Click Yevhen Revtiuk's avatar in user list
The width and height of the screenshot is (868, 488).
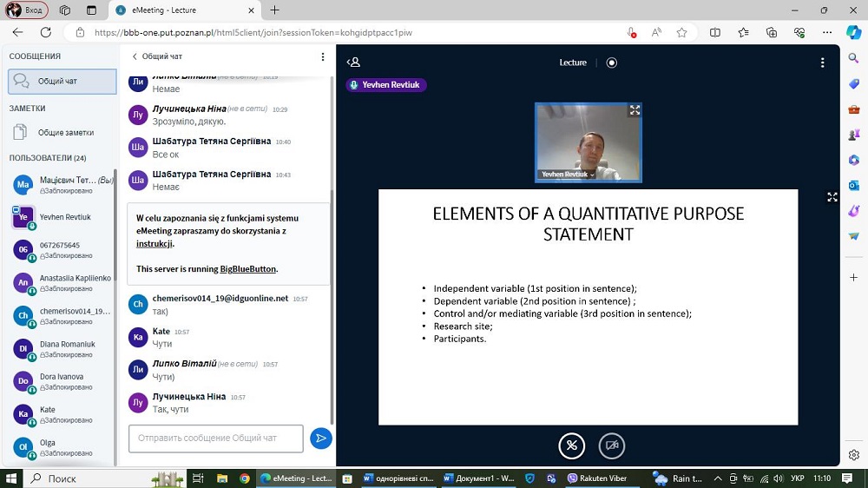click(23, 217)
